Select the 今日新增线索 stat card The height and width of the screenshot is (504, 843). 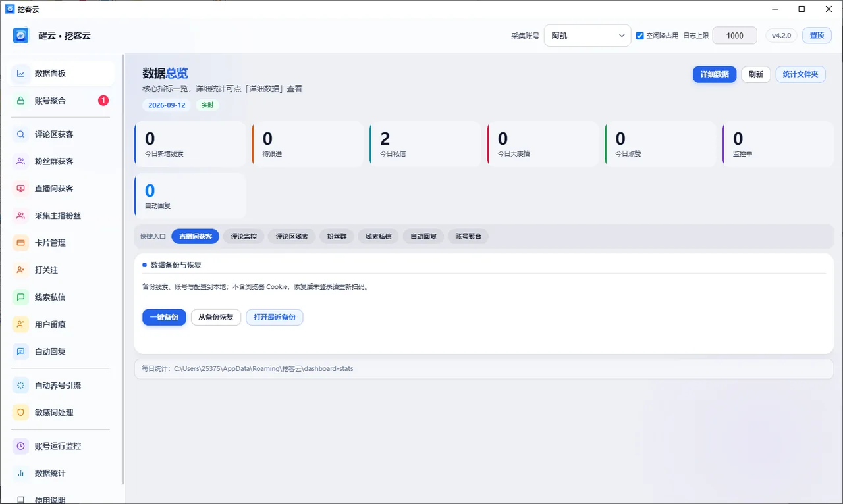pyautogui.click(x=190, y=143)
